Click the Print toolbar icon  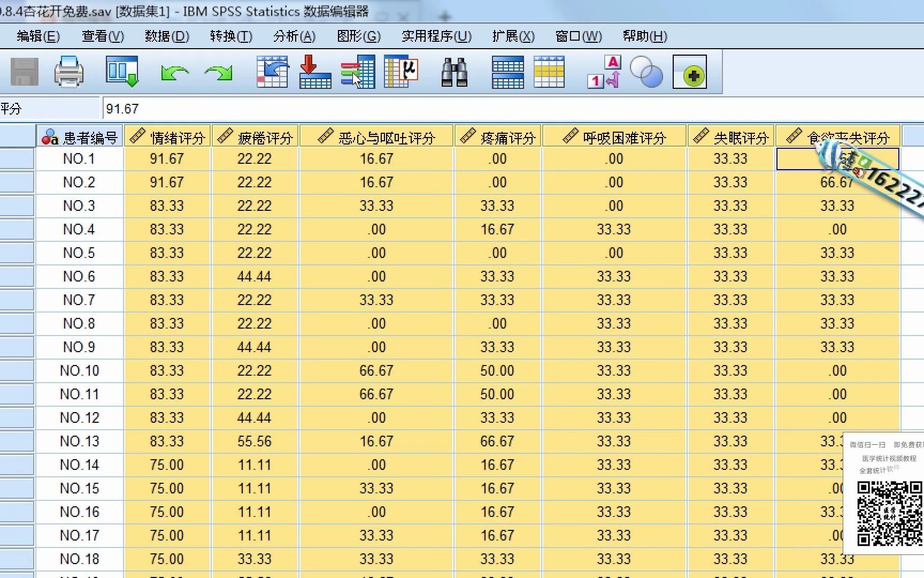point(69,72)
